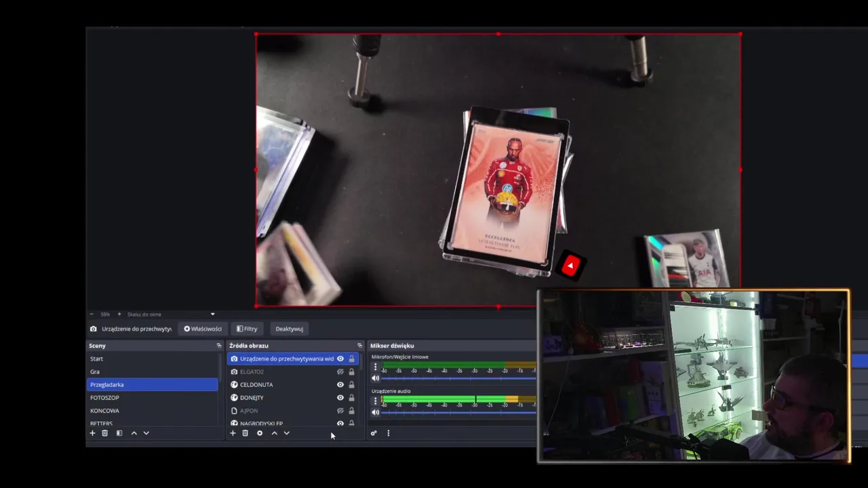This screenshot has width=868, height=488.
Task: Show the AJPON source
Action: pos(340,411)
